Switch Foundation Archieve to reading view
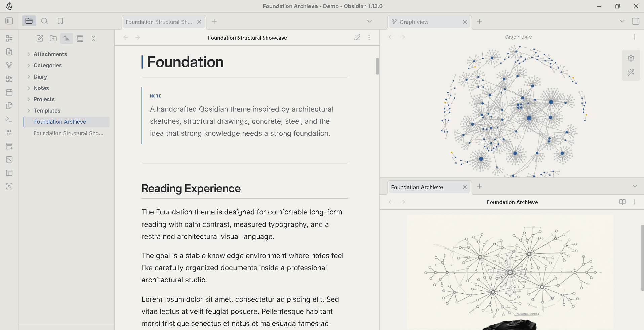Image resolution: width=644 pixels, height=330 pixels. (622, 202)
